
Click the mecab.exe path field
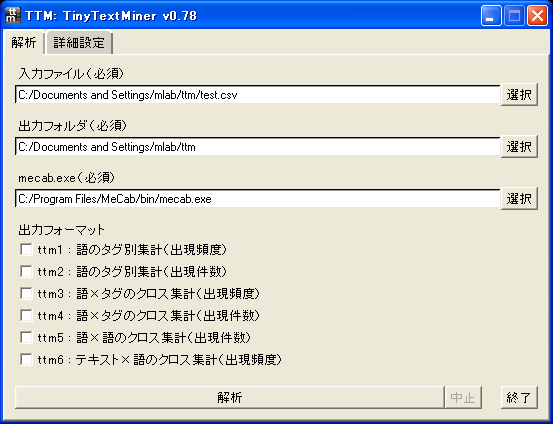tap(257, 199)
